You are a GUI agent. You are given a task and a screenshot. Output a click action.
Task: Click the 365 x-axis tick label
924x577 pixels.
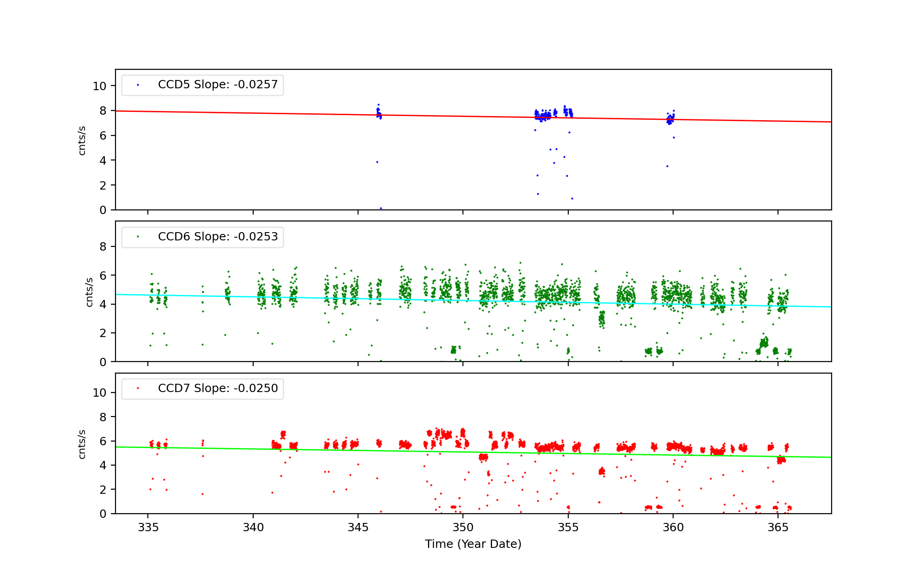tap(778, 528)
